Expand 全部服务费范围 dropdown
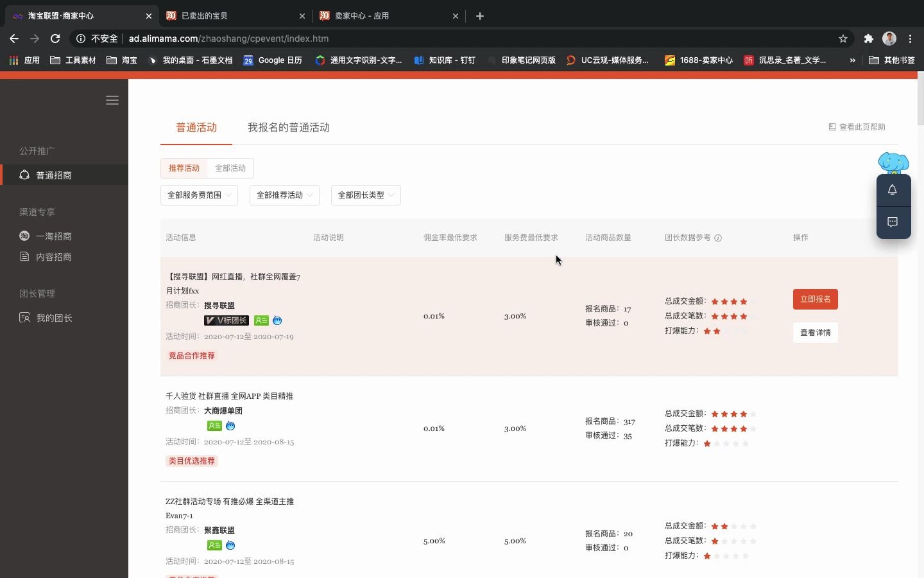 (199, 195)
